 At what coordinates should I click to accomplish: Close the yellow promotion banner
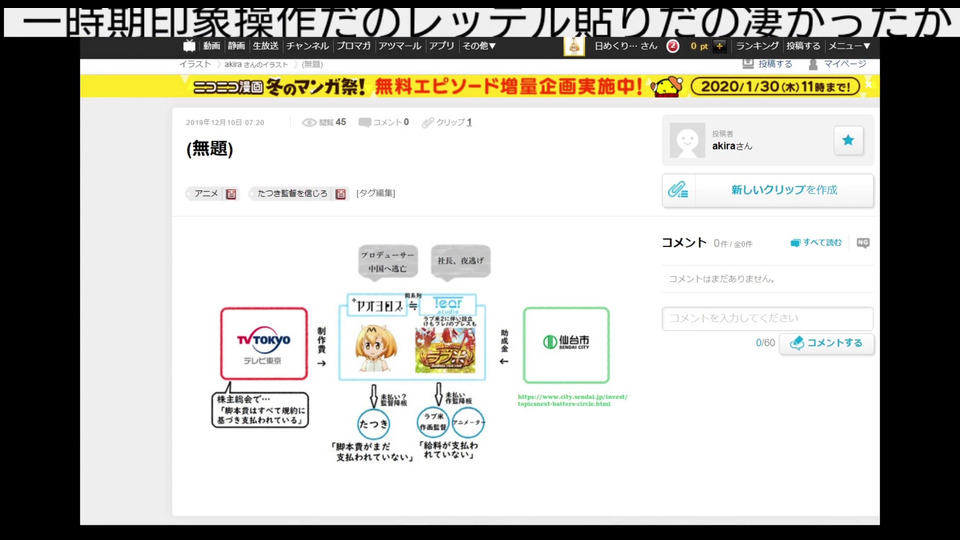click(x=868, y=84)
